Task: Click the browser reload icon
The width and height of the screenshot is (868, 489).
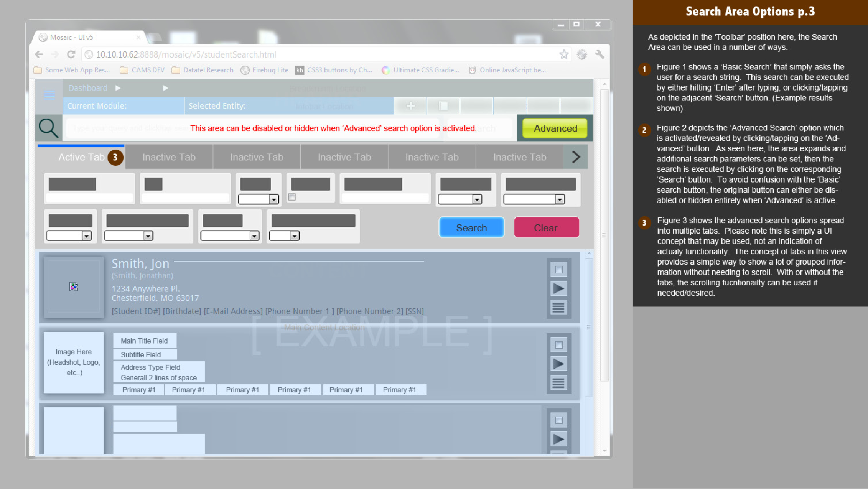Action: click(x=71, y=54)
